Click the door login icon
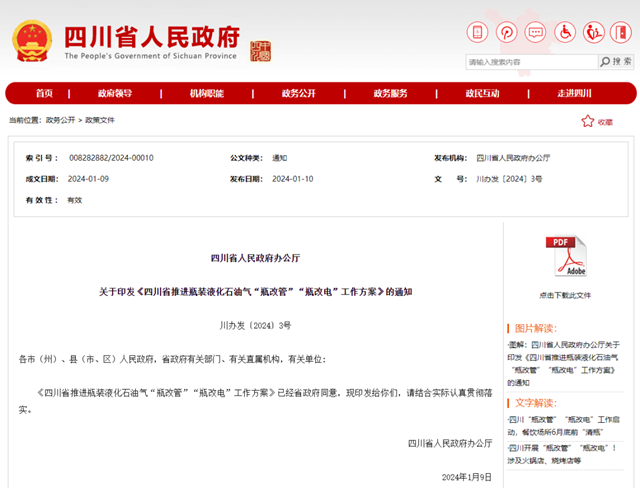Viewport: 640px width, 488px height. click(621, 32)
